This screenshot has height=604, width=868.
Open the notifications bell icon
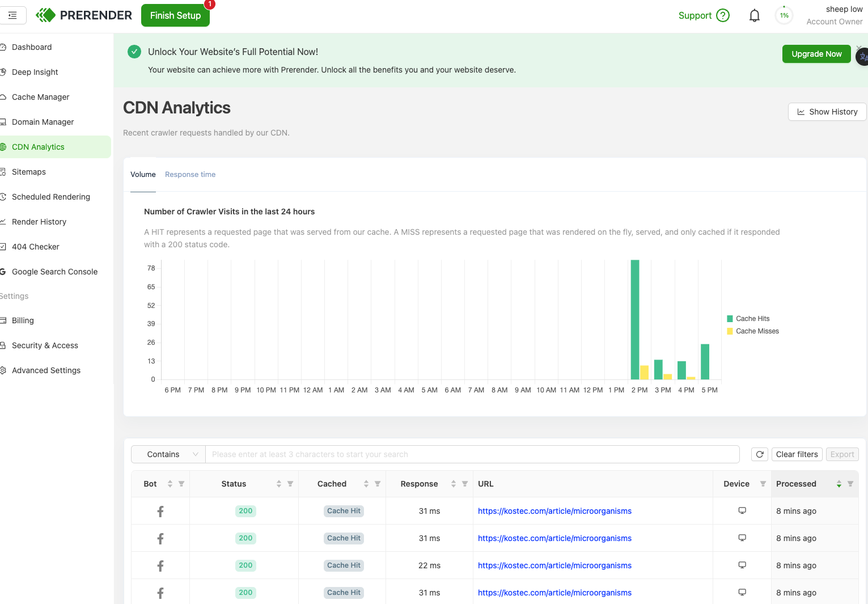pyautogui.click(x=755, y=15)
